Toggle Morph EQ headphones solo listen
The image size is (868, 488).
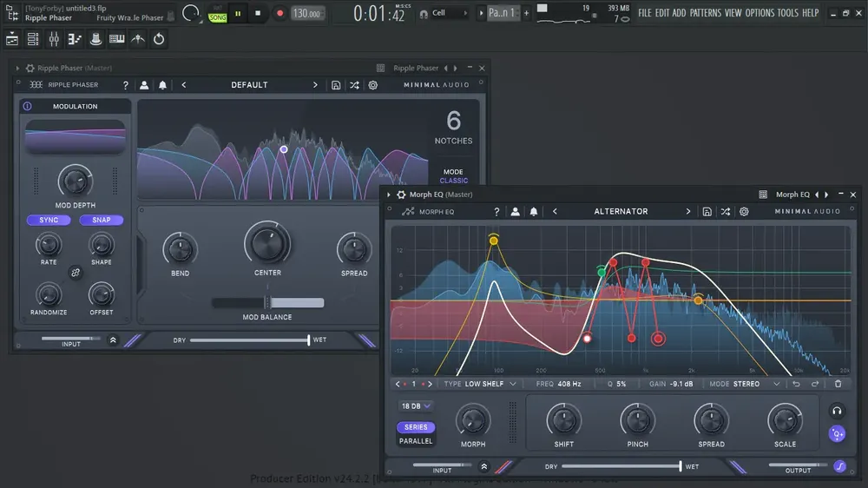[x=837, y=411]
